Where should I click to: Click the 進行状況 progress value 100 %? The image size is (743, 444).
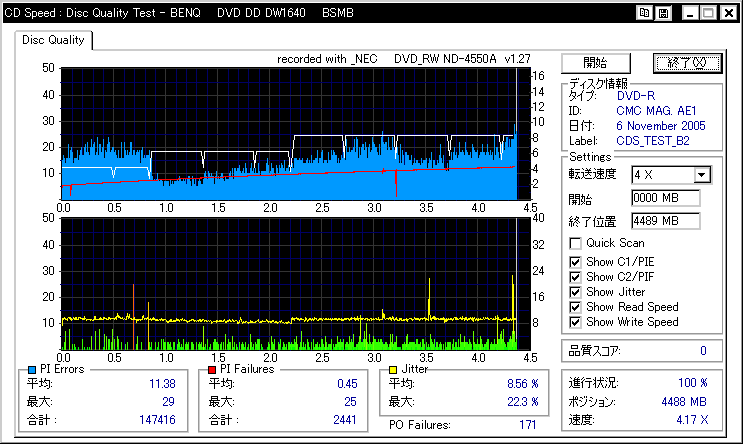(693, 383)
